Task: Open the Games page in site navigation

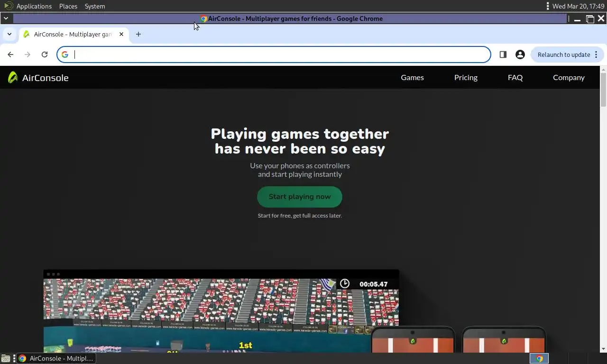Action: (x=412, y=77)
